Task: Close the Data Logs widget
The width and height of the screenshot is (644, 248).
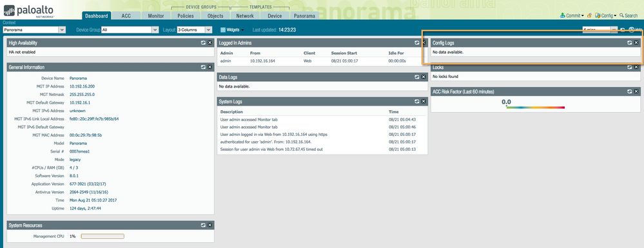Action: pos(424,77)
